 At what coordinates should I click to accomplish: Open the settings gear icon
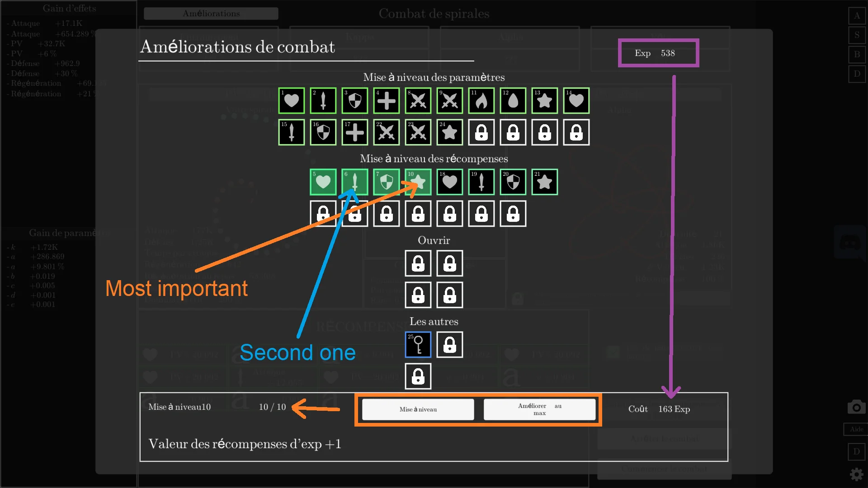coord(856,474)
